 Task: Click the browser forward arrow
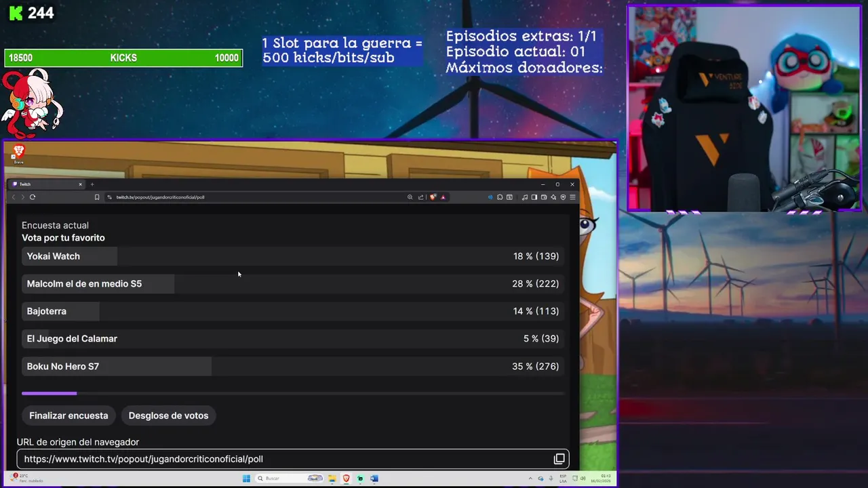point(22,197)
